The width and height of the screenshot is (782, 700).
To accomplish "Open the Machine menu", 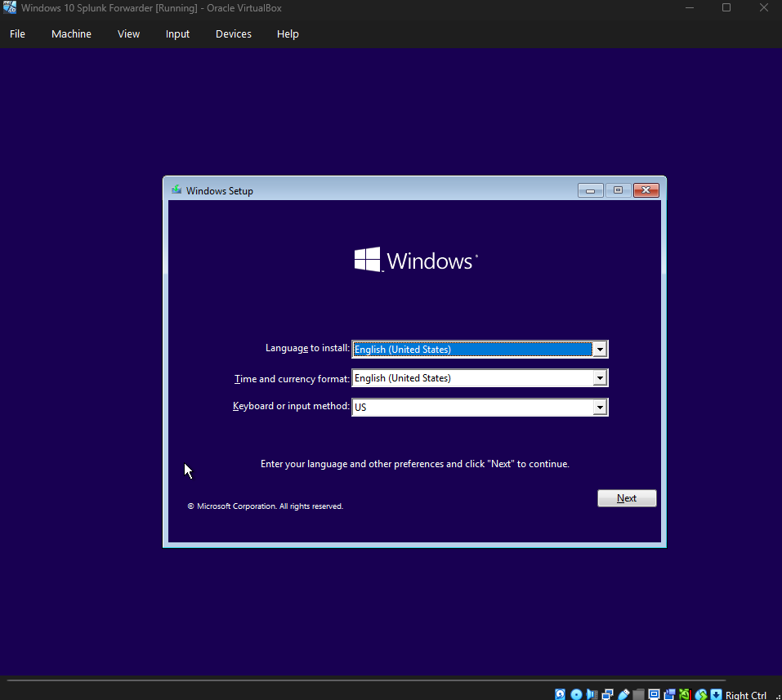I will point(71,33).
